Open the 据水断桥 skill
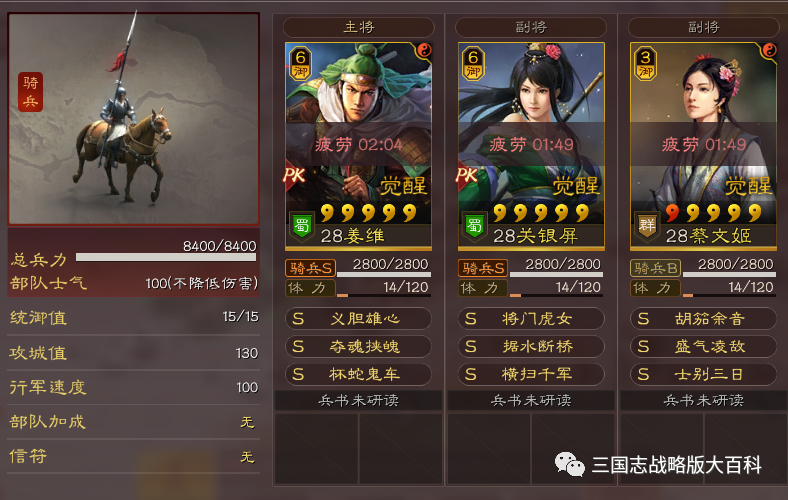This screenshot has width=788, height=500. pos(531,346)
